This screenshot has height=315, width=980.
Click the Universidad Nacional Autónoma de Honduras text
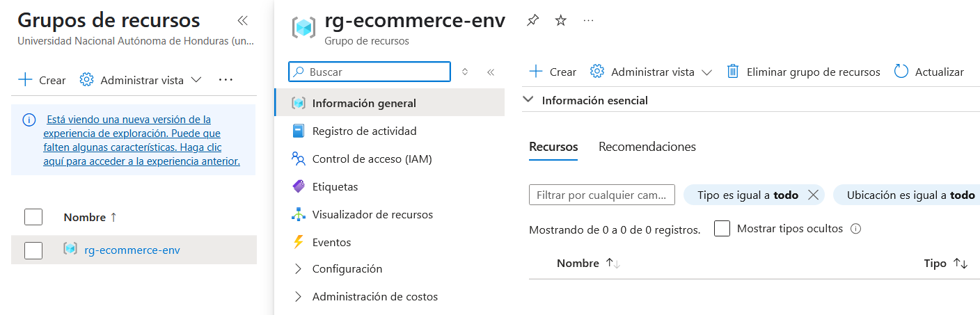[136, 41]
